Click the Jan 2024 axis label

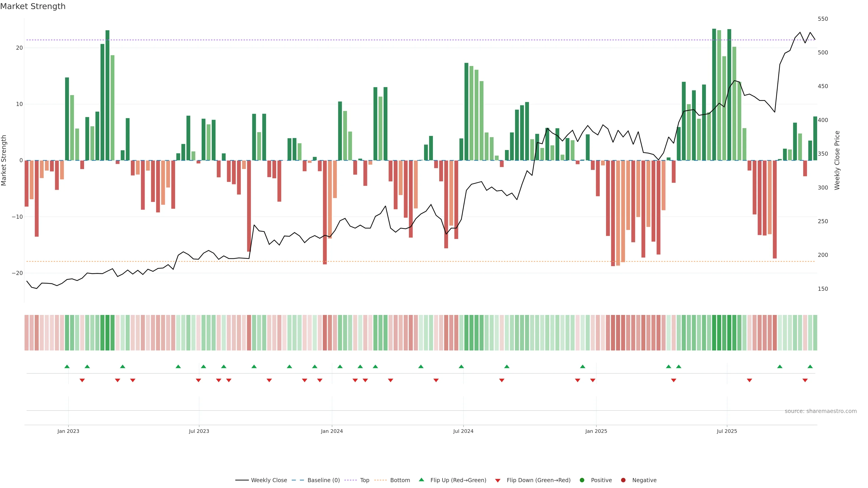click(332, 431)
